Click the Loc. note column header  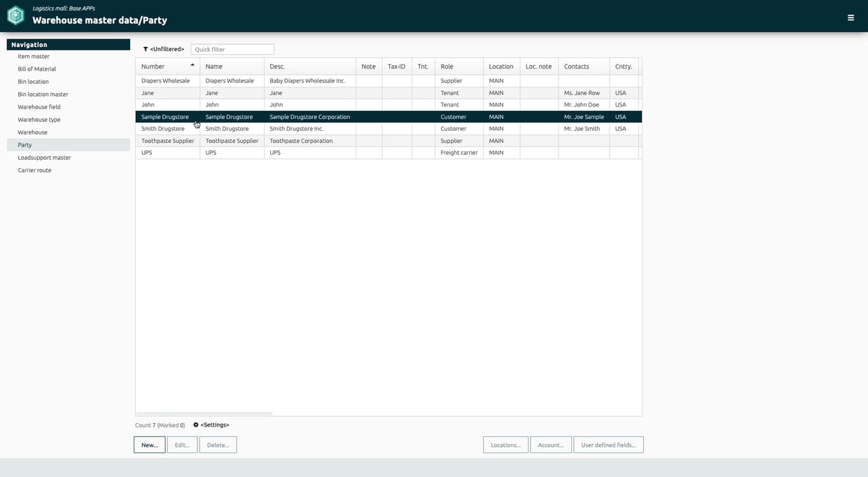538,67
